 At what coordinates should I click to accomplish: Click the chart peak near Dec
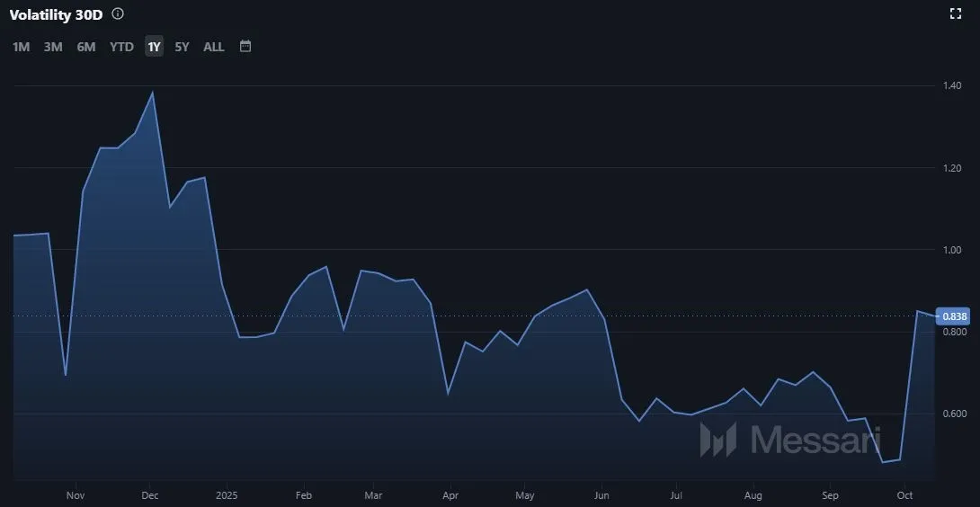click(152, 93)
